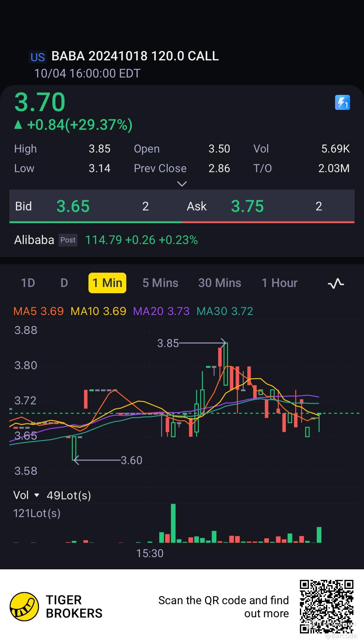Tap the MA5 3.69 indicator label
The width and height of the screenshot is (364, 644).
(39, 311)
